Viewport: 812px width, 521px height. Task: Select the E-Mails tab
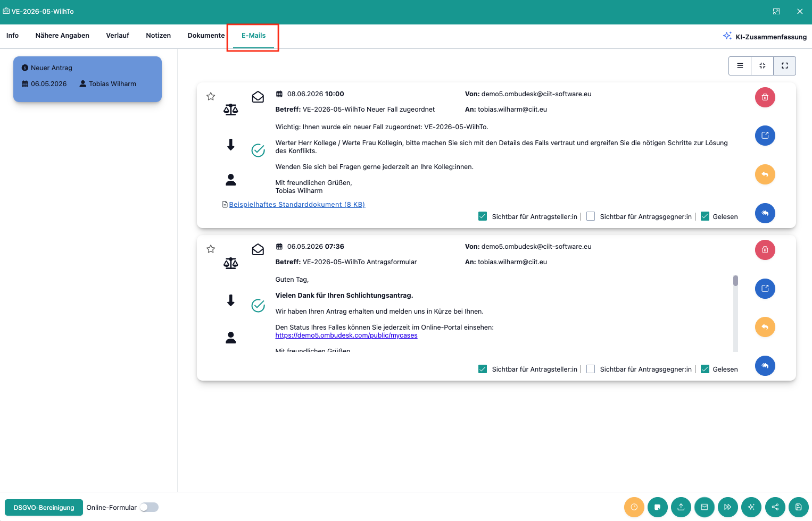[253, 36]
